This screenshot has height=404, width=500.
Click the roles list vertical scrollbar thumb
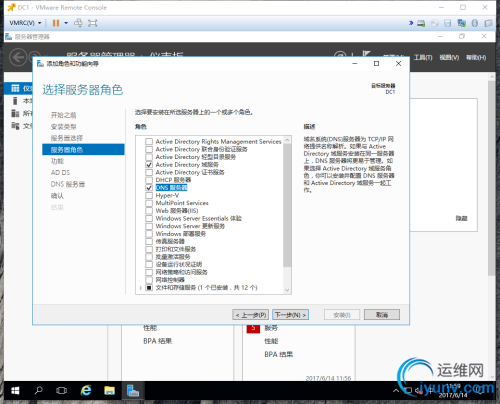pos(287,205)
